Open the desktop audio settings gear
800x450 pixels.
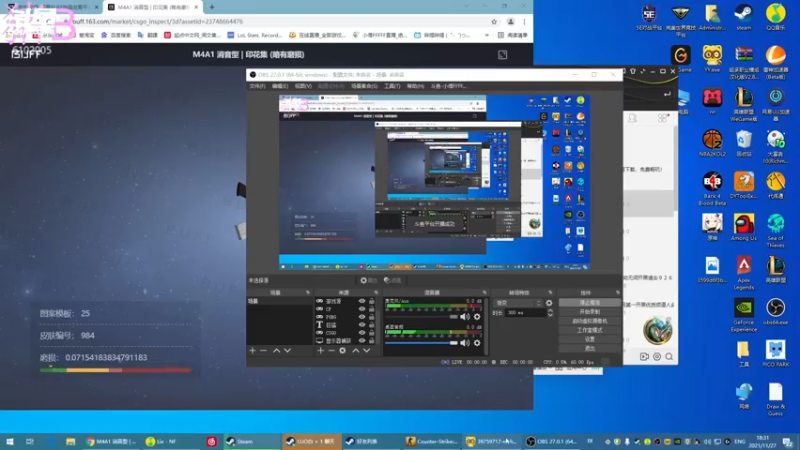tap(477, 343)
